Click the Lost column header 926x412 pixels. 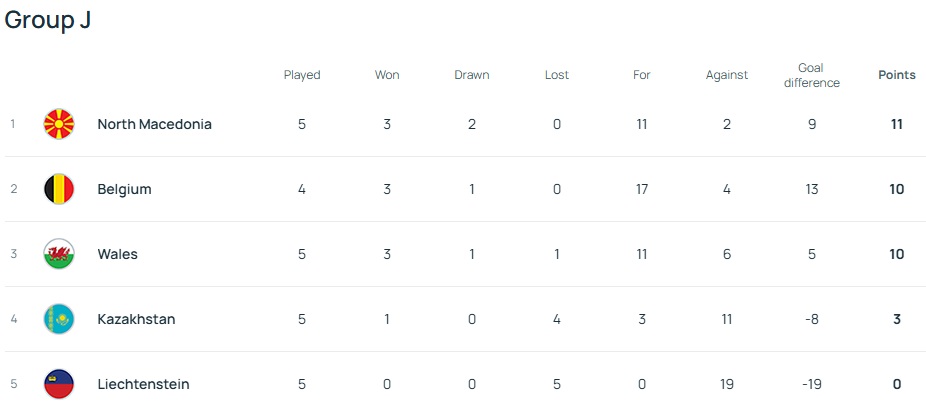557,75
